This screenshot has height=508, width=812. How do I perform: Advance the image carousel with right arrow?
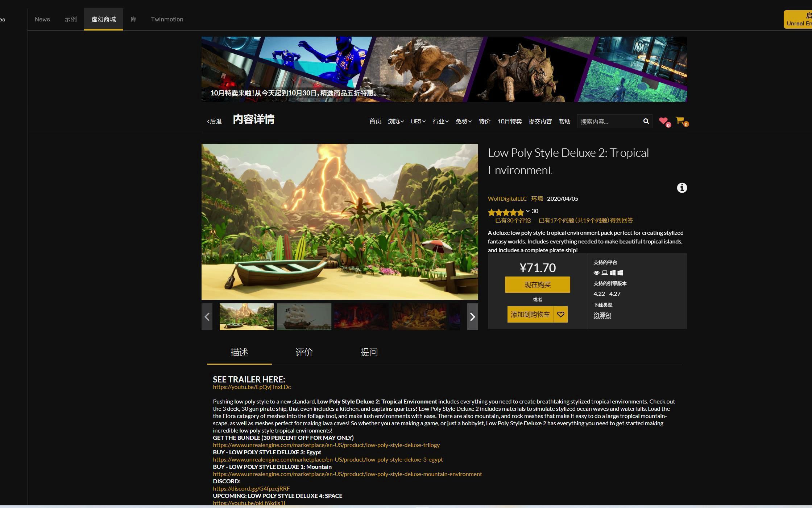click(x=472, y=317)
